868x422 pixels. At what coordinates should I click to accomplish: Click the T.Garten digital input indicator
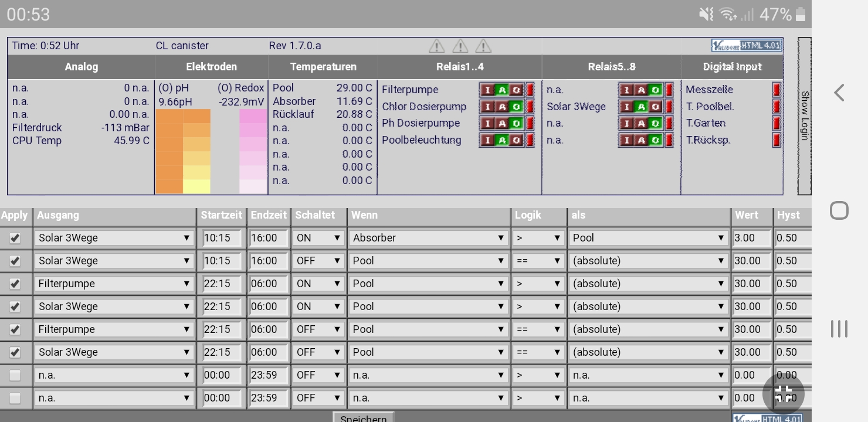point(777,123)
